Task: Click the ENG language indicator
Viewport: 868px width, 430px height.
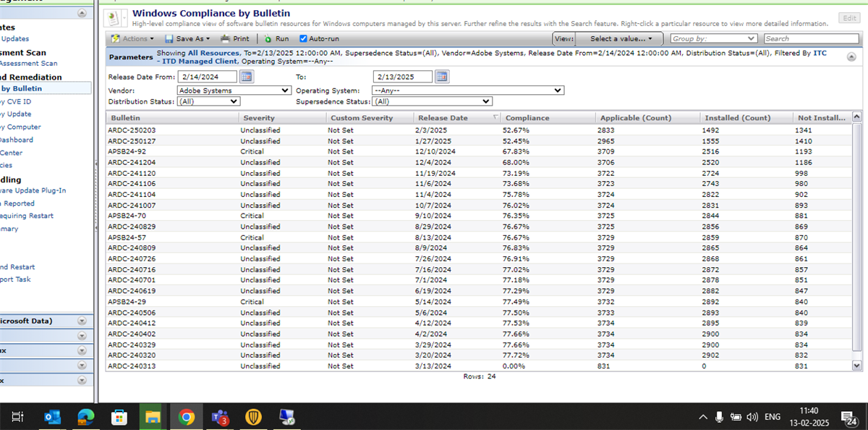Action: [x=773, y=417]
